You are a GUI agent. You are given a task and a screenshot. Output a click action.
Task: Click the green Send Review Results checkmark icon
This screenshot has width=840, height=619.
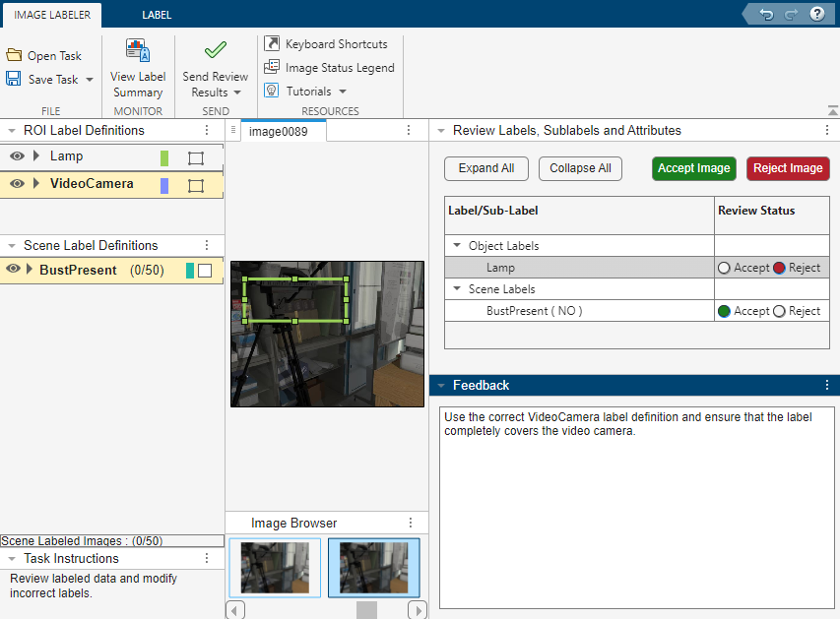(215, 48)
